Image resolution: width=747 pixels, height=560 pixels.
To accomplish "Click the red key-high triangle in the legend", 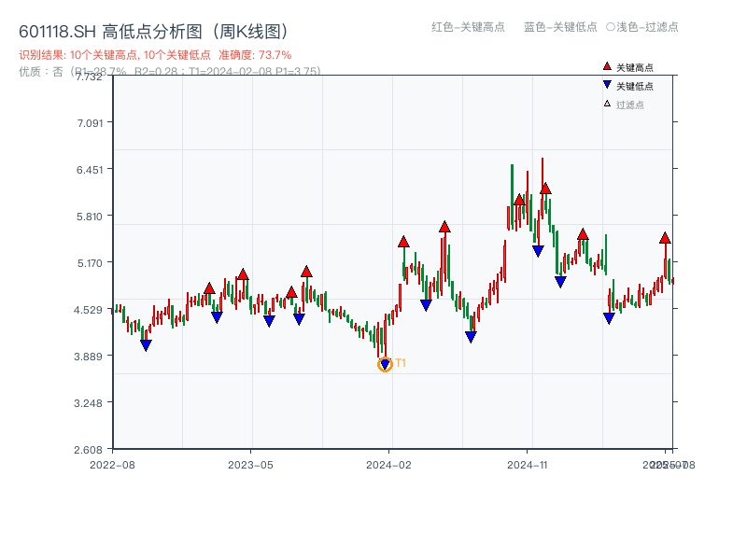I will [607, 67].
